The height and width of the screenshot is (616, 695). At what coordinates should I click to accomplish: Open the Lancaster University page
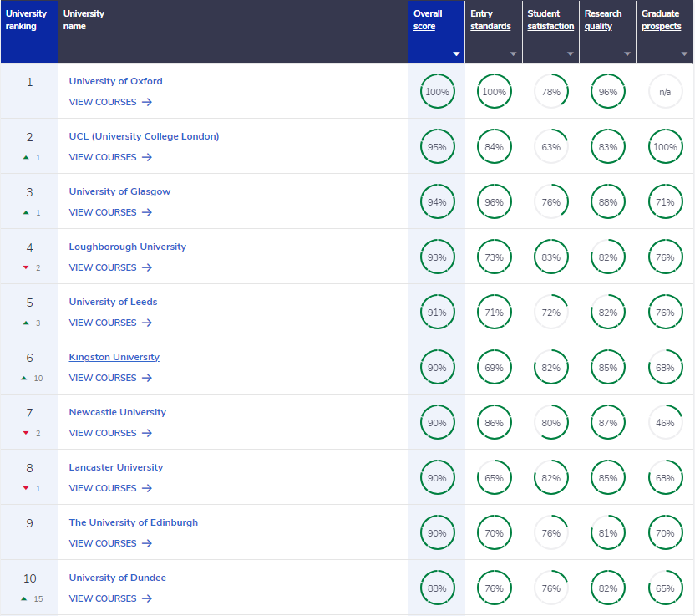(x=116, y=467)
